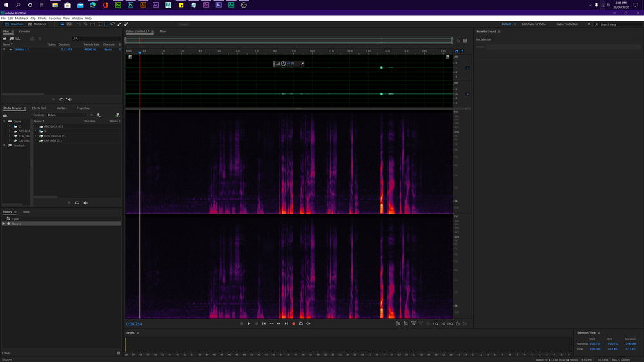Expand the Shortcuts tree node
The image size is (644, 362).
(x=5, y=146)
